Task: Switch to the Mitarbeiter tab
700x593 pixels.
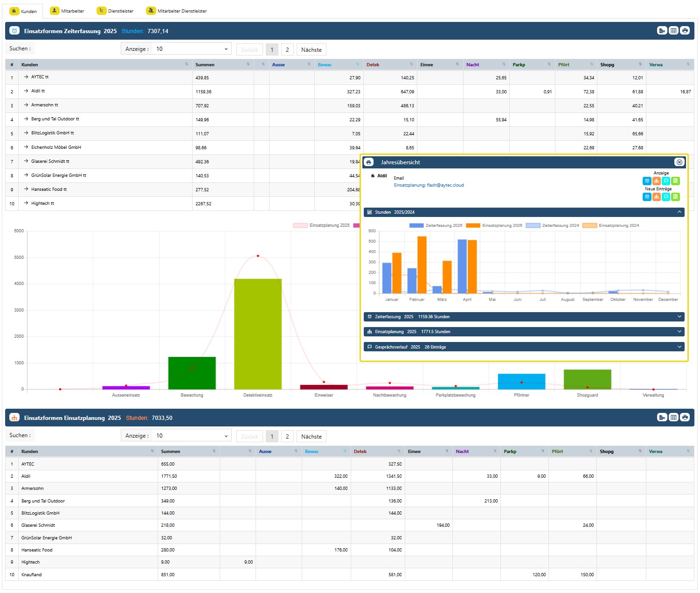Action: point(67,11)
